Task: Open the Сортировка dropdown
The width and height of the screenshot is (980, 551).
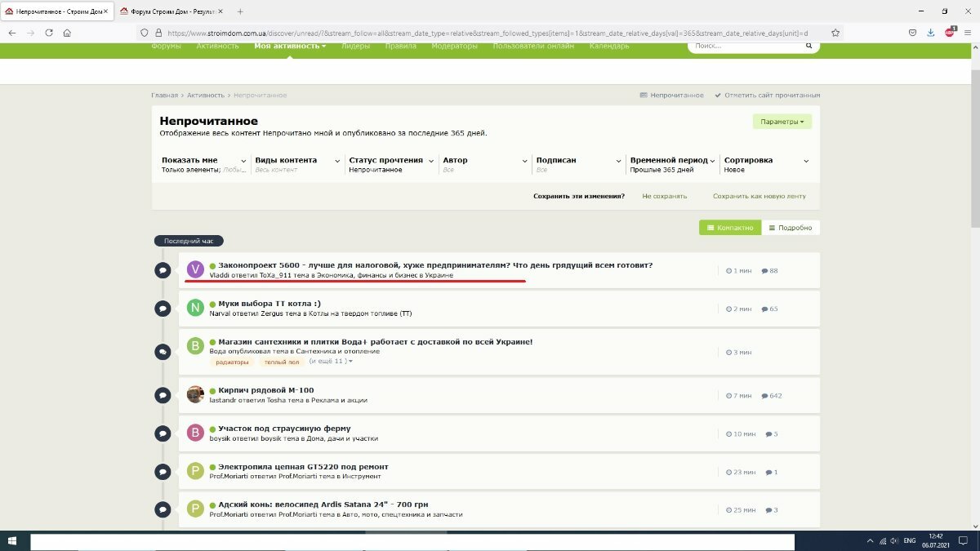Action: (x=767, y=165)
